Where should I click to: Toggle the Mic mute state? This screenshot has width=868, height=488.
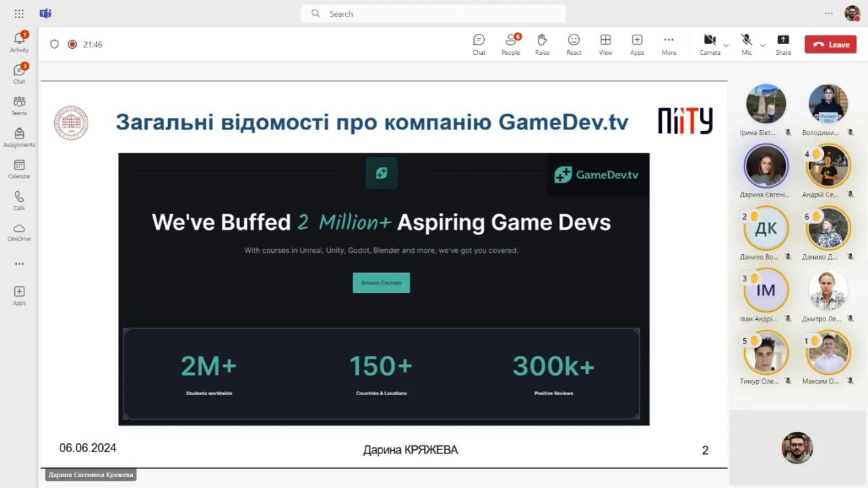747,44
